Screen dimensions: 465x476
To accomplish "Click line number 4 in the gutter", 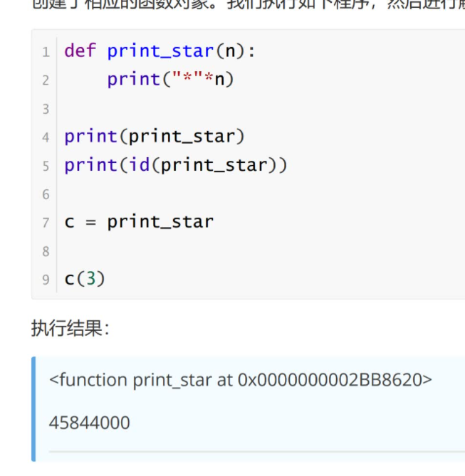I will pos(46,137).
